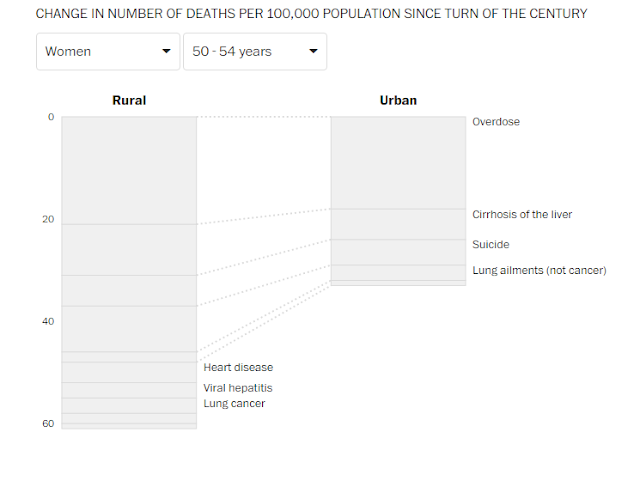Click the chart title about deaths per 100,000
640x481 pixels.
point(311,14)
